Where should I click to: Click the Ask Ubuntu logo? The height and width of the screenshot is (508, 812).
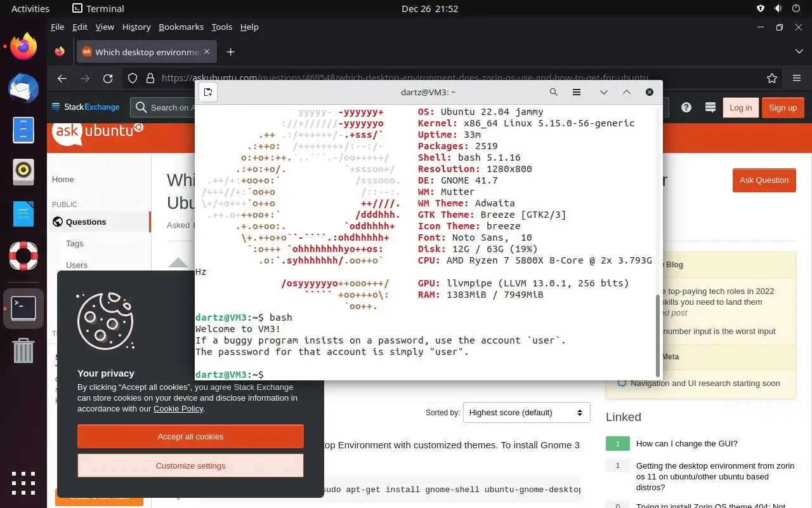pyautogui.click(x=97, y=133)
